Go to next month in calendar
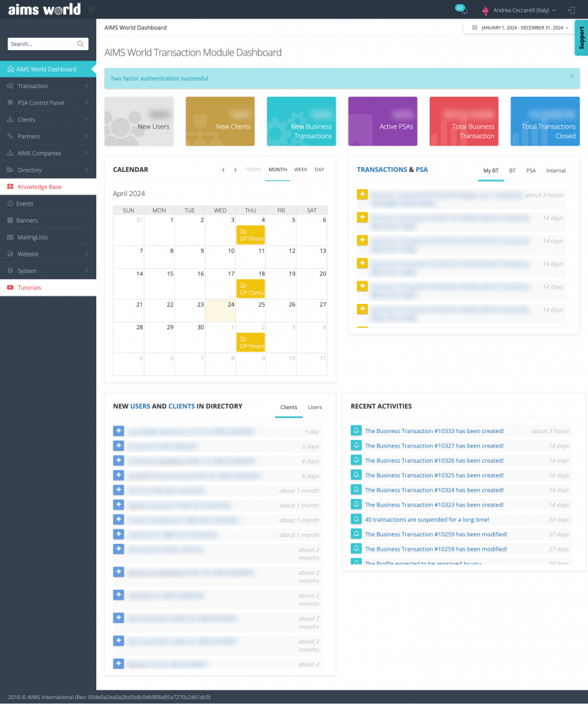588x704 pixels. (235, 170)
